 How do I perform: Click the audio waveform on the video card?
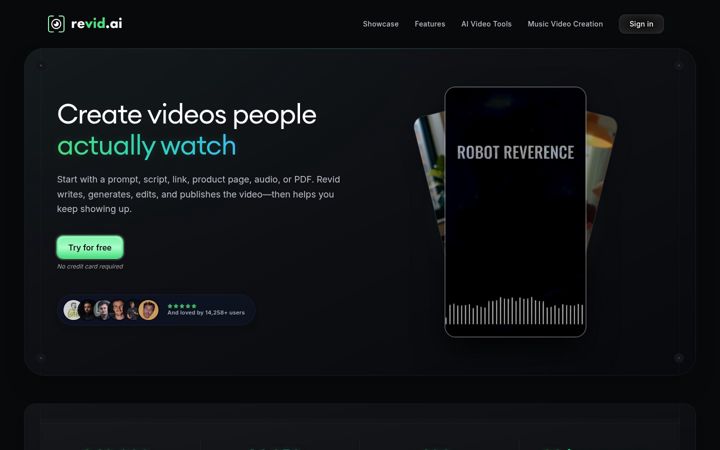coord(515,311)
